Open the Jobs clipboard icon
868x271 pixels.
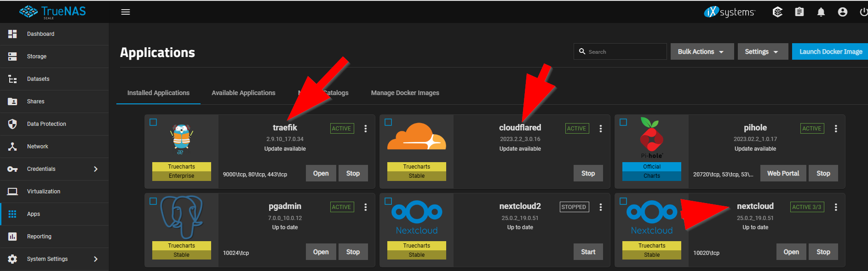799,12
